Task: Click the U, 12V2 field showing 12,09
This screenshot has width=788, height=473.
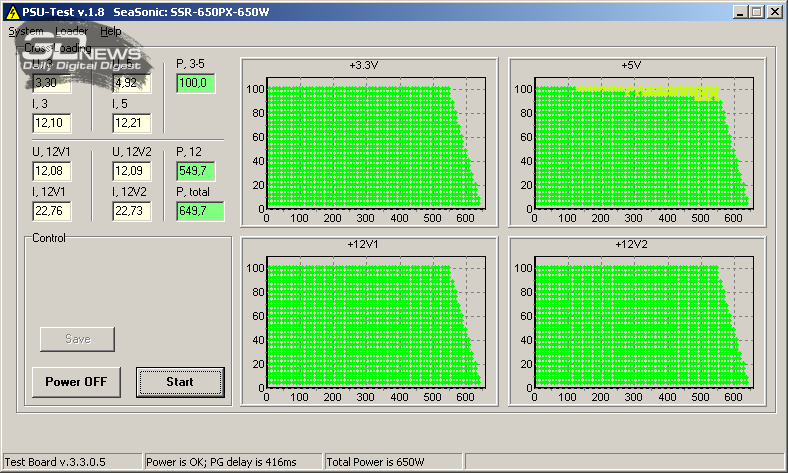Action: click(x=132, y=171)
